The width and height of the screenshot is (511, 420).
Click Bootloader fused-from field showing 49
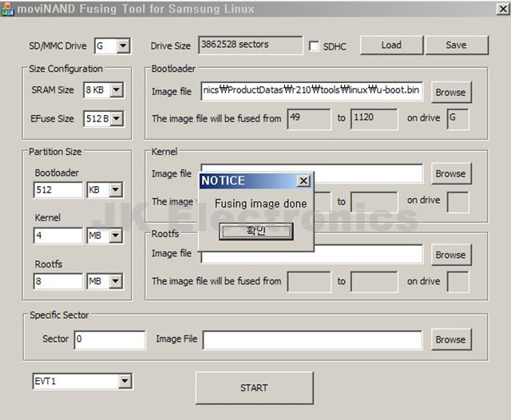(309, 119)
